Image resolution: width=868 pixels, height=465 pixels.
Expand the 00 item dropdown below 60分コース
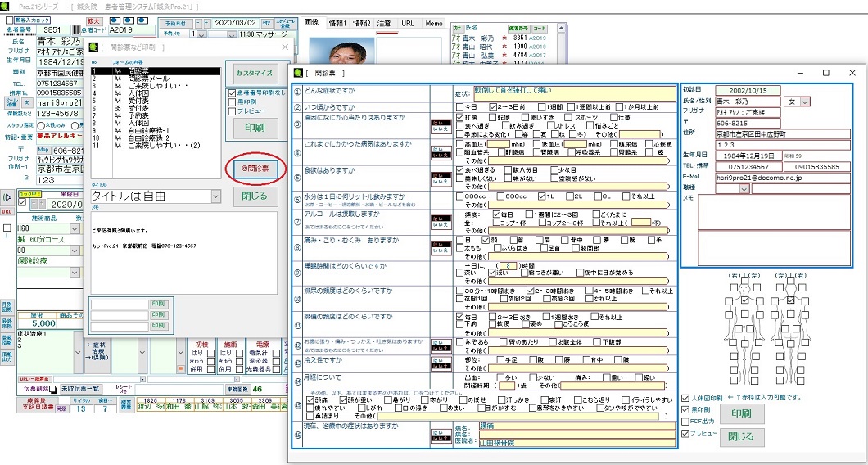pyautogui.click(x=76, y=251)
